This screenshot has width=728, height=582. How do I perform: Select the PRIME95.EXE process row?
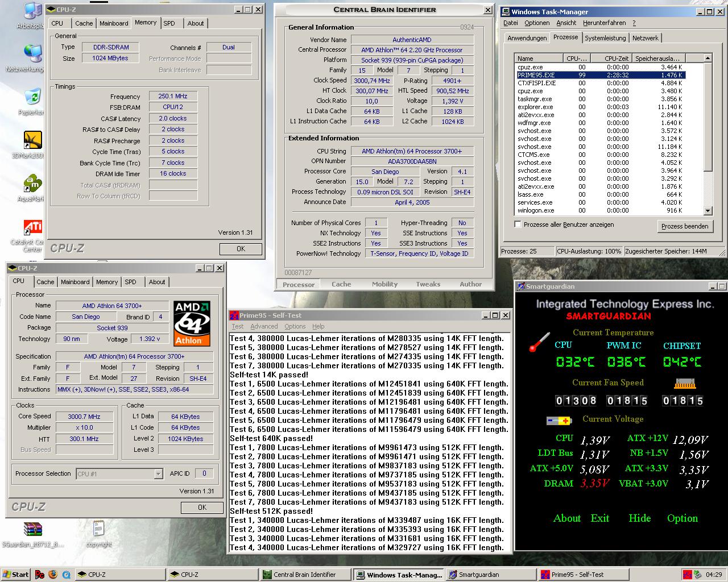[600, 75]
